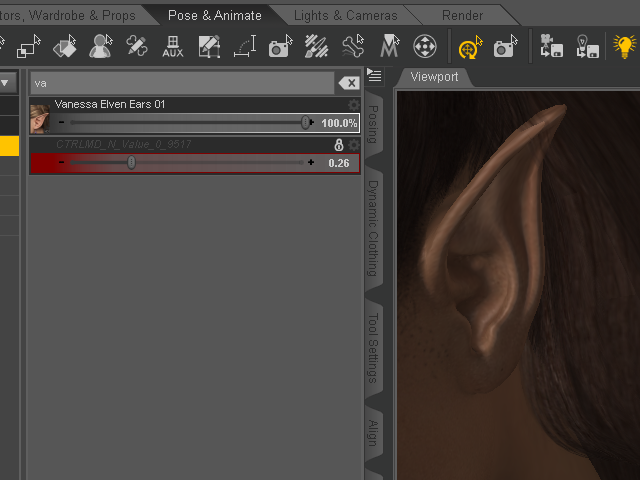This screenshot has height=480, width=640.
Task: Increase Vanessa Elven Ears with plus button
Action: [x=312, y=122]
